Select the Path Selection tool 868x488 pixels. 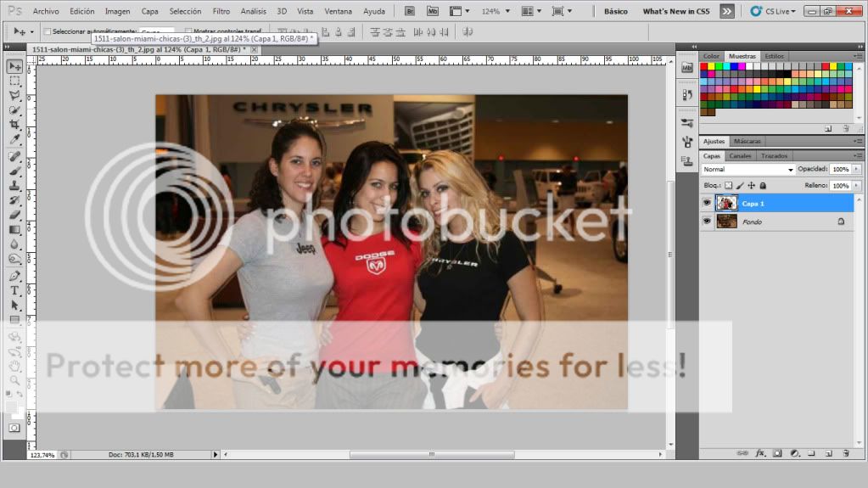(x=15, y=306)
